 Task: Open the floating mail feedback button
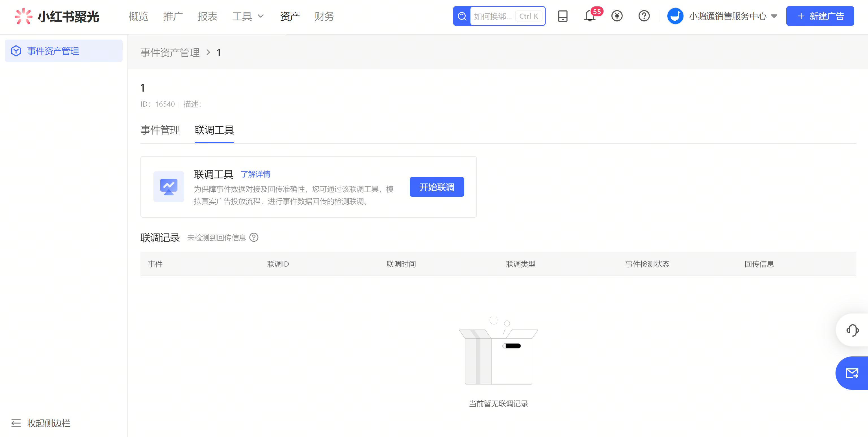(852, 373)
